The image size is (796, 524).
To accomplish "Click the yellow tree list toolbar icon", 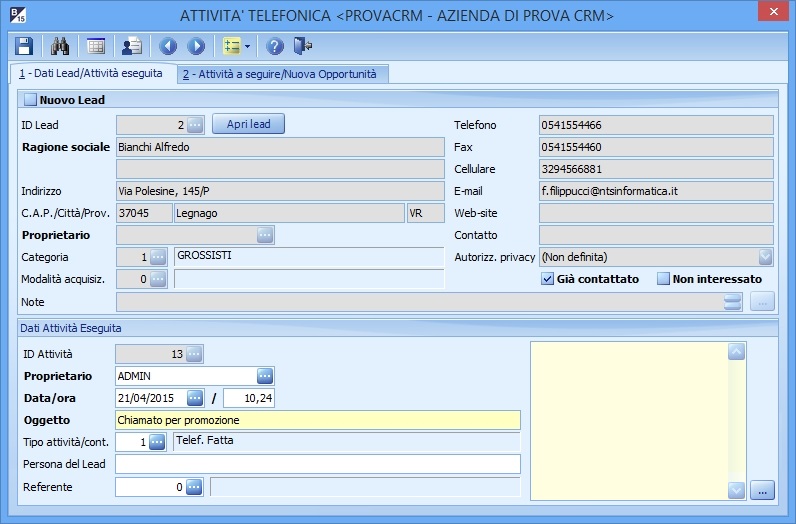I will point(232,46).
